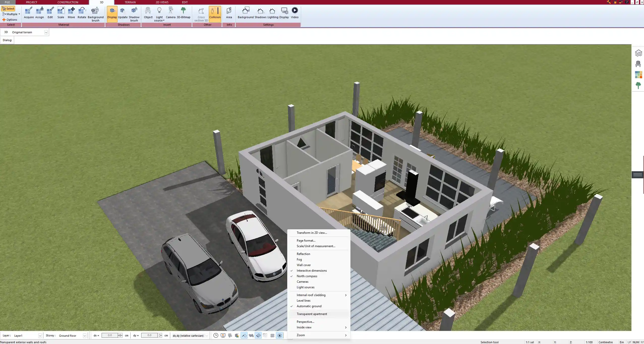Clear the dx input field value
Image resolution: width=644 pixels, height=344 pixels.
110,335
